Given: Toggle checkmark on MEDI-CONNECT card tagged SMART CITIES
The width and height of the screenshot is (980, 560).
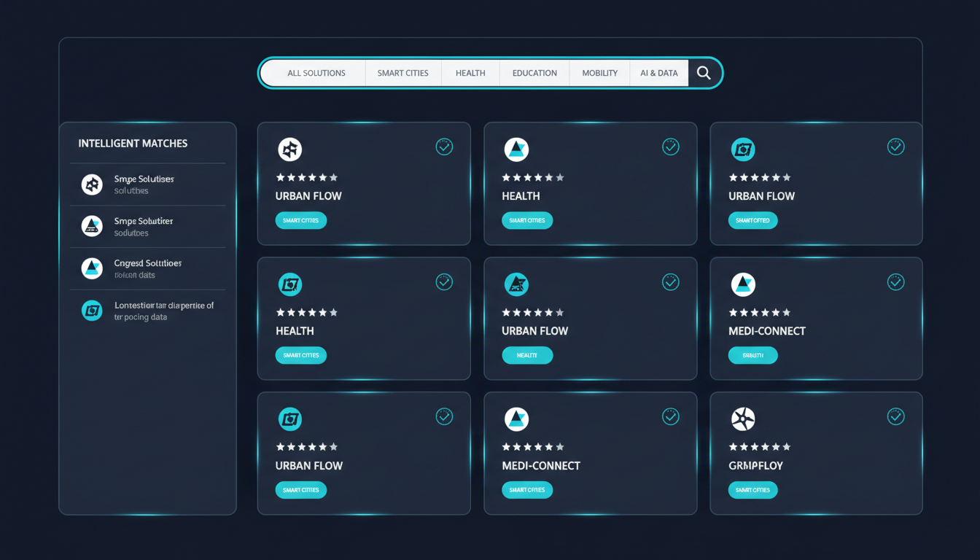Looking at the screenshot, I should 670,416.
